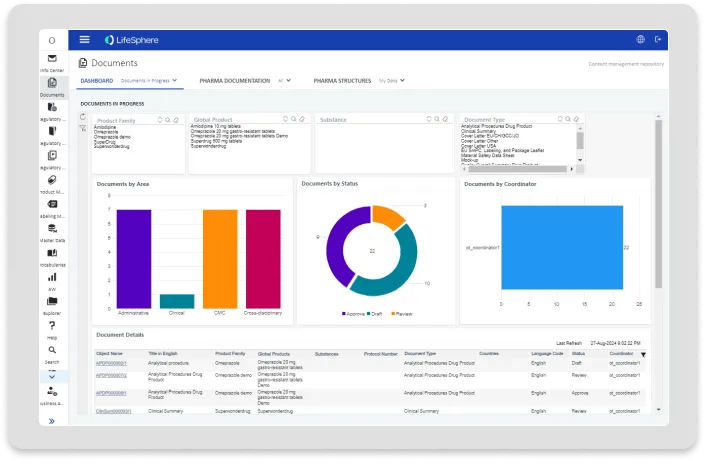Click the globe language icon
705x461 pixels.
[x=640, y=39]
